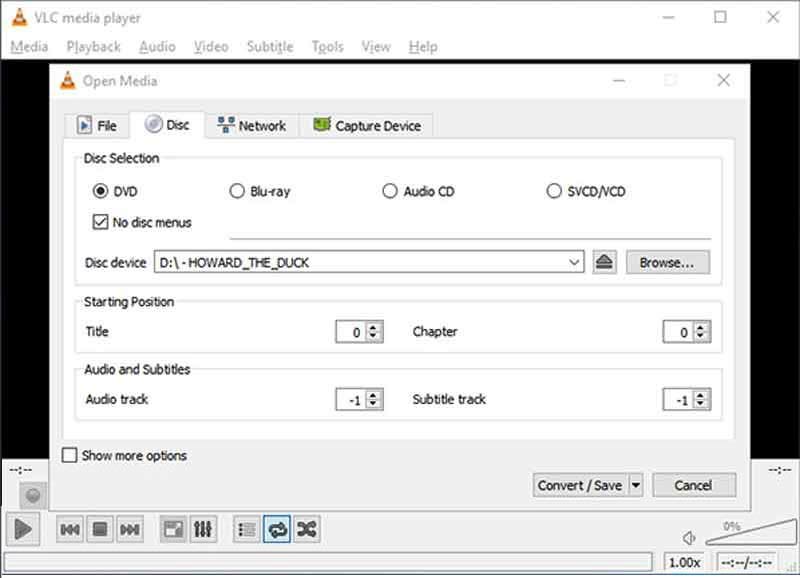
Task: Adjust the volume slider triangle
Action: tap(752, 533)
